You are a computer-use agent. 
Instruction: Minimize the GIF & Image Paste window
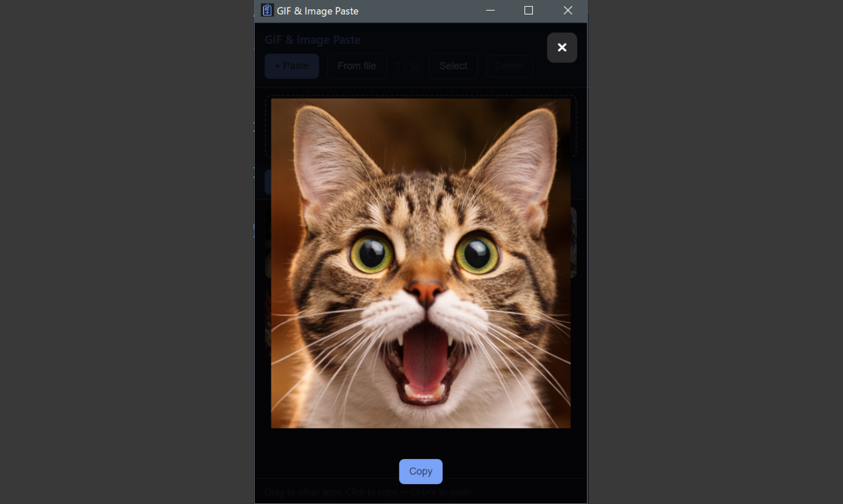[x=491, y=11]
